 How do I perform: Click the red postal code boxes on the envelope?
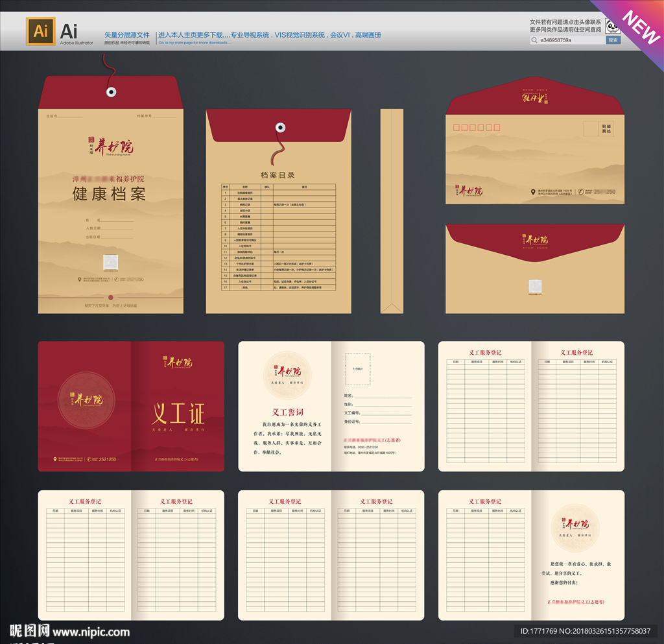click(x=477, y=128)
